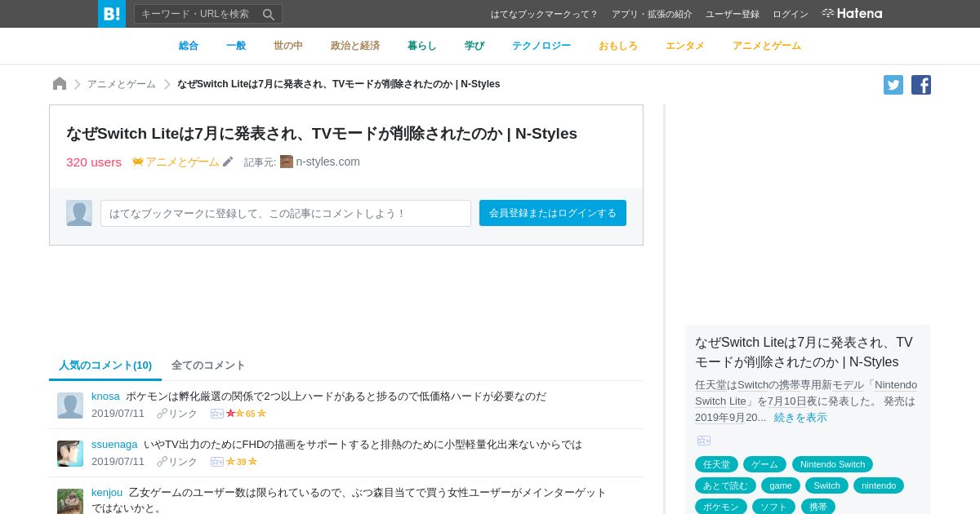Click the 2019/07/11 date on knosa's comment
The width and height of the screenshot is (980, 514).
click(118, 414)
